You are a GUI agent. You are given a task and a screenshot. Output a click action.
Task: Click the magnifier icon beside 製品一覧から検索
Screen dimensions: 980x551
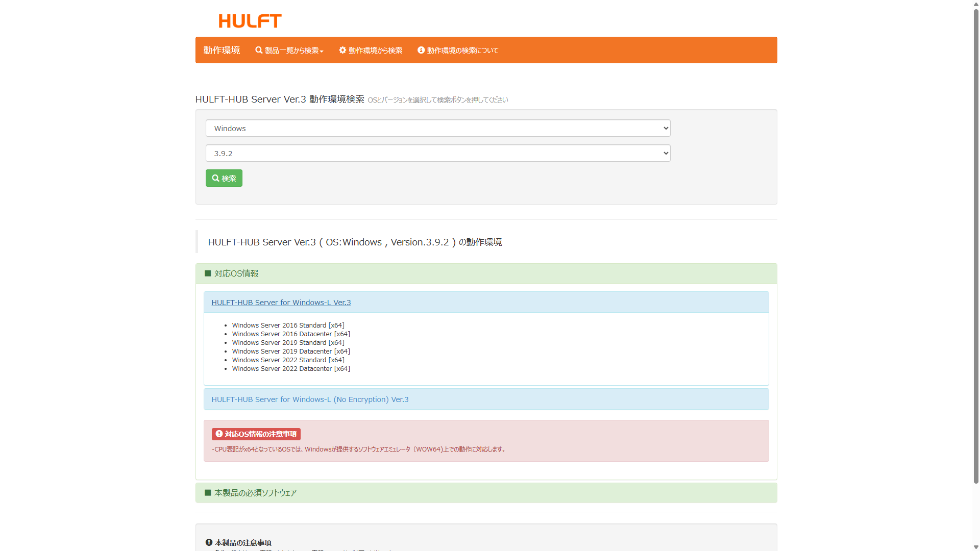click(x=259, y=50)
